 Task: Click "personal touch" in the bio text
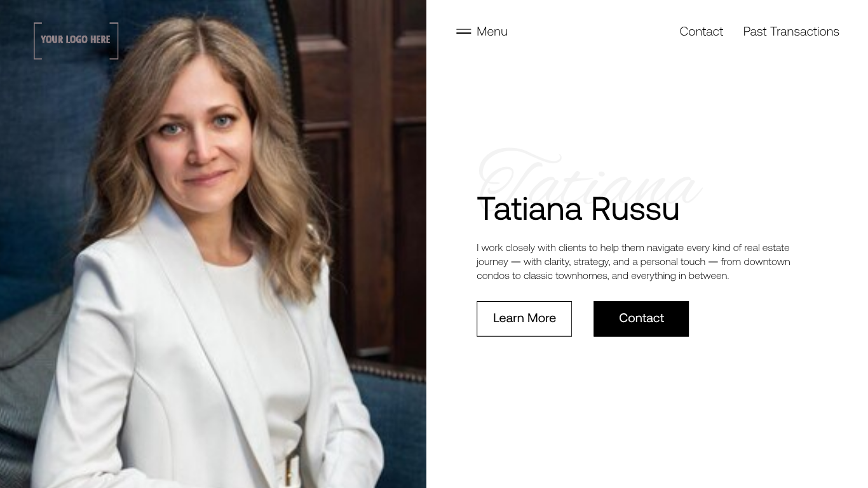tap(672, 262)
